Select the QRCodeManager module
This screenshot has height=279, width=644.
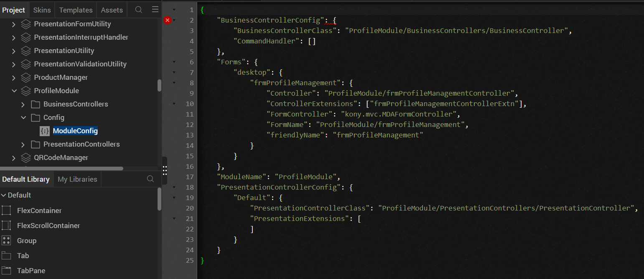pyautogui.click(x=61, y=157)
